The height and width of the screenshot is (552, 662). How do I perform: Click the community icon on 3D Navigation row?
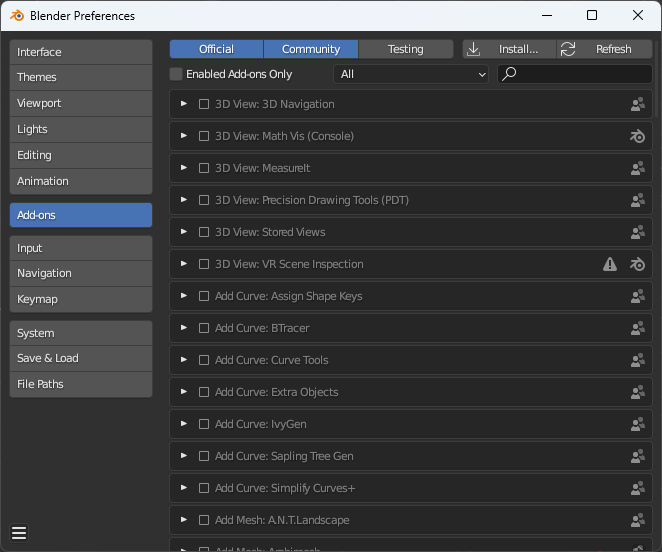pyautogui.click(x=637, y=104)
